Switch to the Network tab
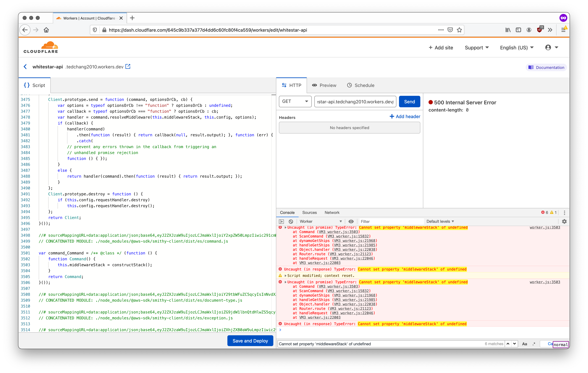 332,213
